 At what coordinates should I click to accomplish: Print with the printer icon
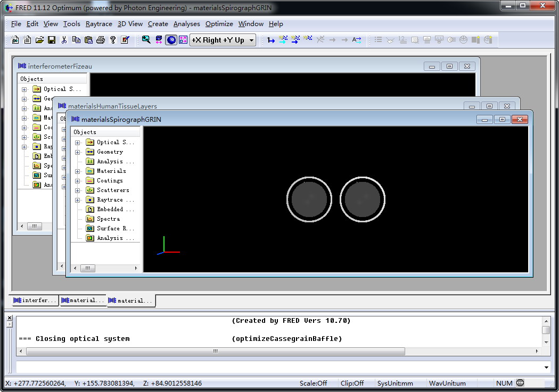pyautogui.click(x=101, y=40)
